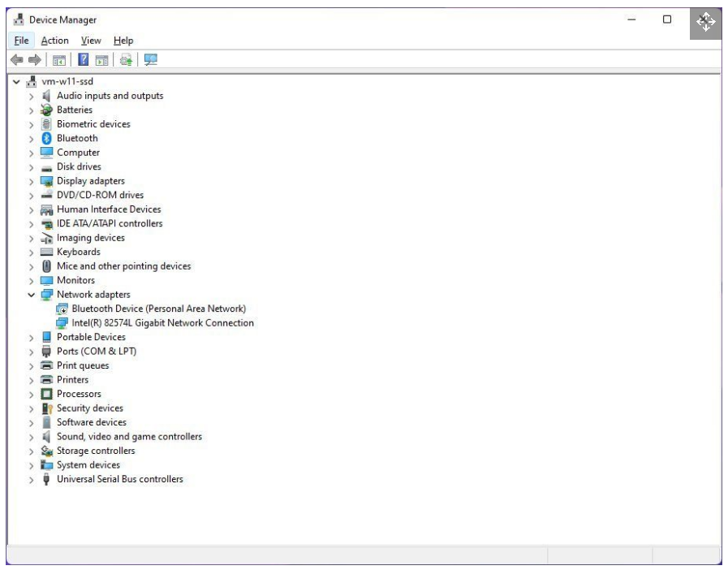Click the Imaging devices icon
Screen dimensions: 728x570
tap(46, 238)
